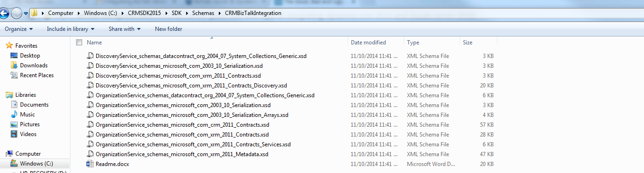Click the Music library icon

14,115
